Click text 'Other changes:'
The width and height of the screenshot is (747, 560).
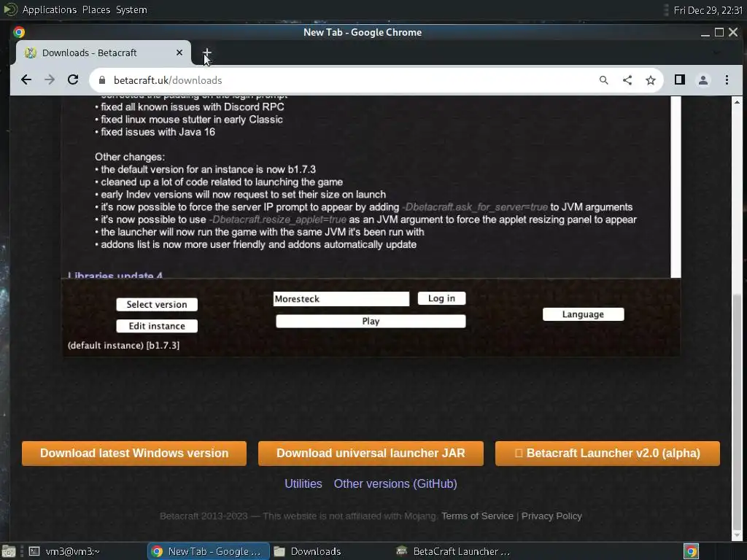coord(130,157)
